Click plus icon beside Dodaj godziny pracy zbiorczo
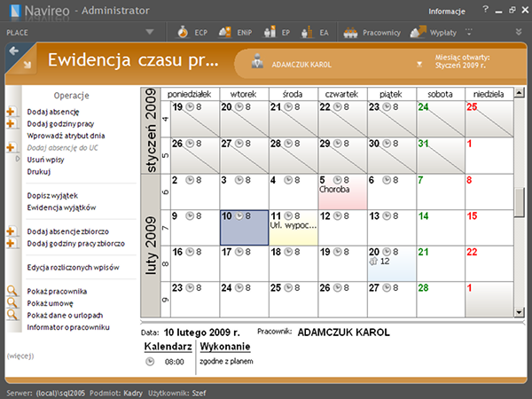Screen dimensions: 532x399 coord(11,243)
